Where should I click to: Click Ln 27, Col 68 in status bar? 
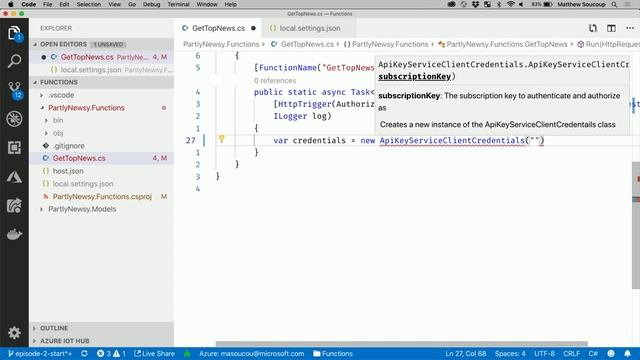click(465, 353)
